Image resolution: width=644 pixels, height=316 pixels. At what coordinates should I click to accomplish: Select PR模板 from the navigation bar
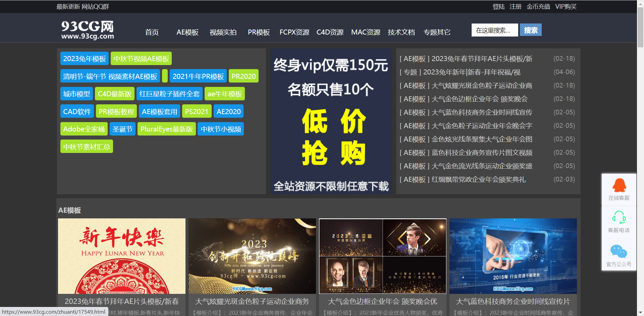click(x=259, y=32)
